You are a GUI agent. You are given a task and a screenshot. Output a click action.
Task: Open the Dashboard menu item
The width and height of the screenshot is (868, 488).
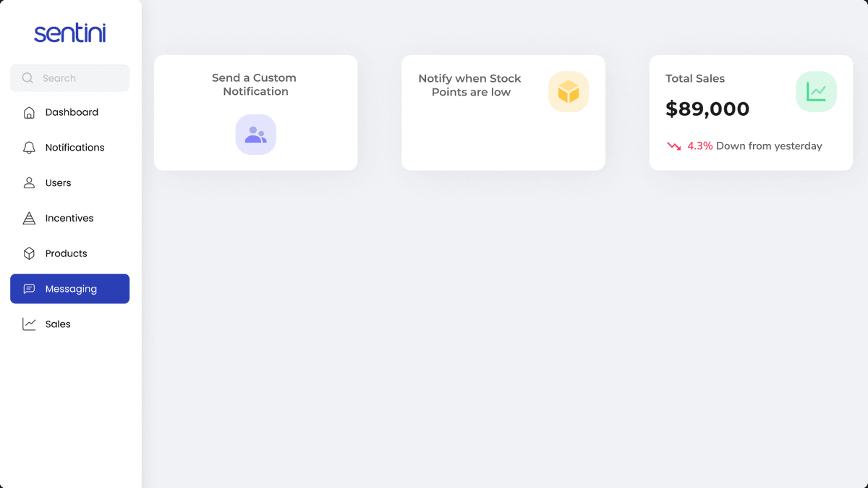tap(70, 112)
